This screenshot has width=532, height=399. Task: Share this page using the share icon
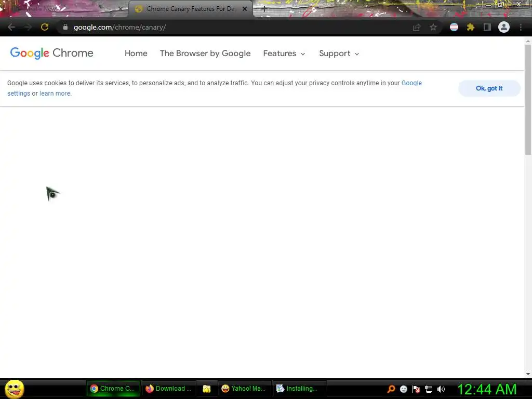pos(417,27)
